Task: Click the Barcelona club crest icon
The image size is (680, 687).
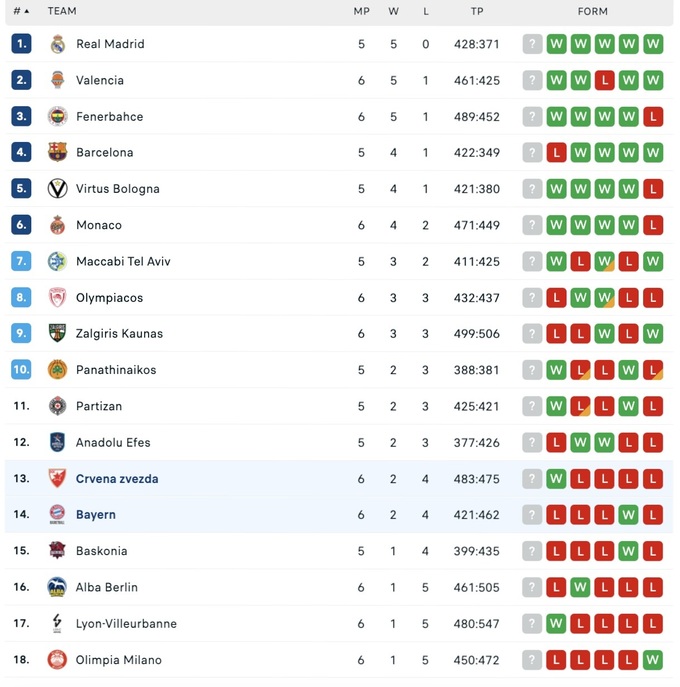Action: (58, 153)
